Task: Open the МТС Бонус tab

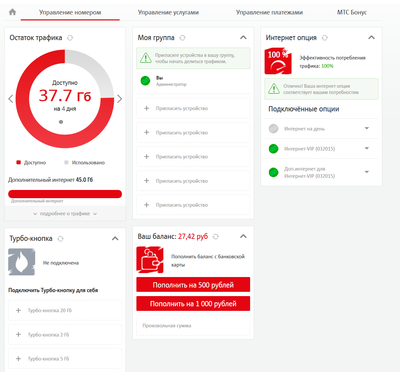Action: click(x=352, y=13)
